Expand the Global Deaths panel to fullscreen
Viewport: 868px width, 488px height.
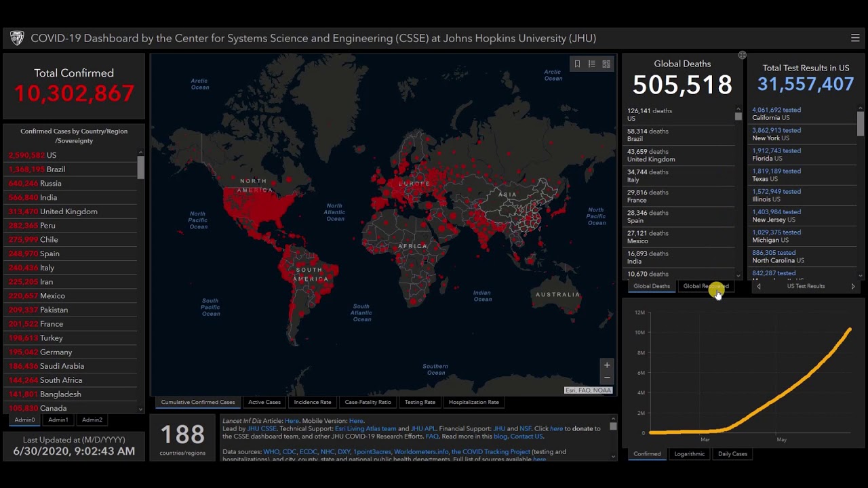742,55
